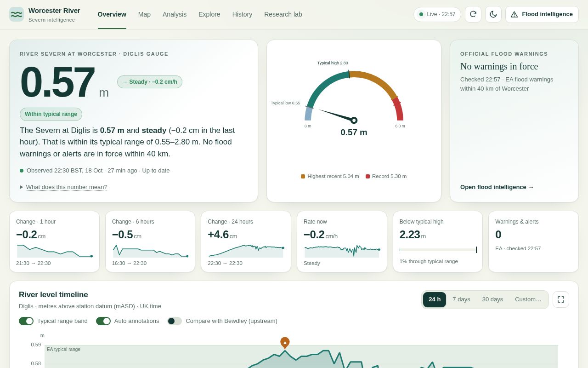Expand 'What does this number mean?' disclosure
The height and width of the screenshot is (368, 588).
point(63,187)
